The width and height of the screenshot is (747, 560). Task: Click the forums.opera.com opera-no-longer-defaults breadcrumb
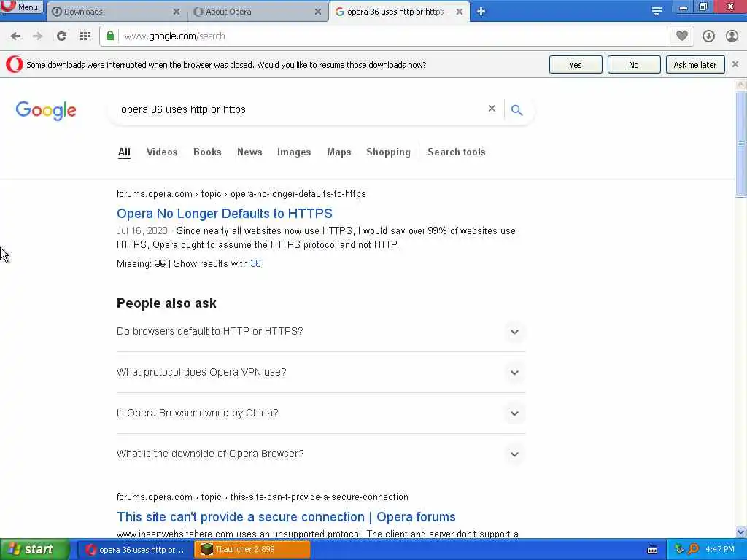(x=241, y=194)
